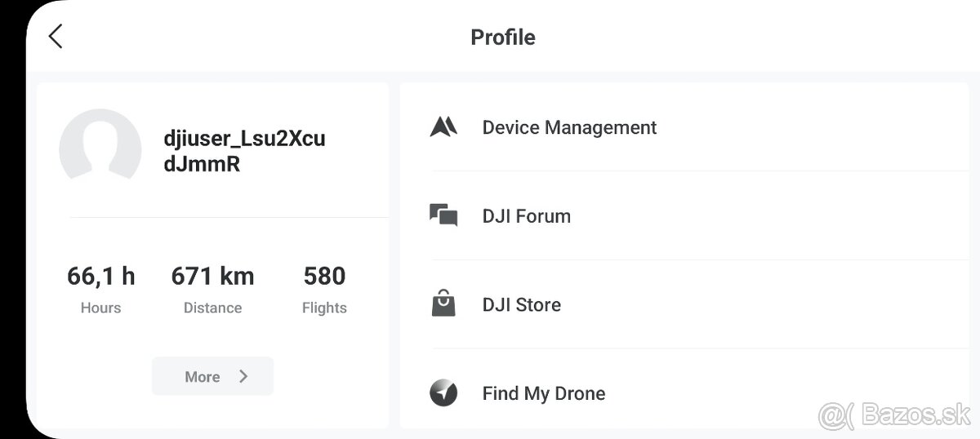The image size is (980, 439).
Task: Tap the DJI Store shopping bag icon
Action: [443, 304]
